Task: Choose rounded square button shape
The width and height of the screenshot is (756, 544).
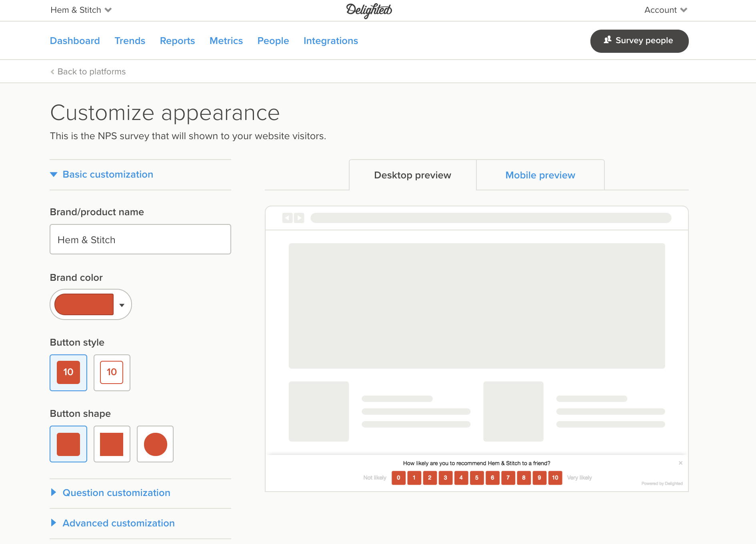Action: point(68,444)
